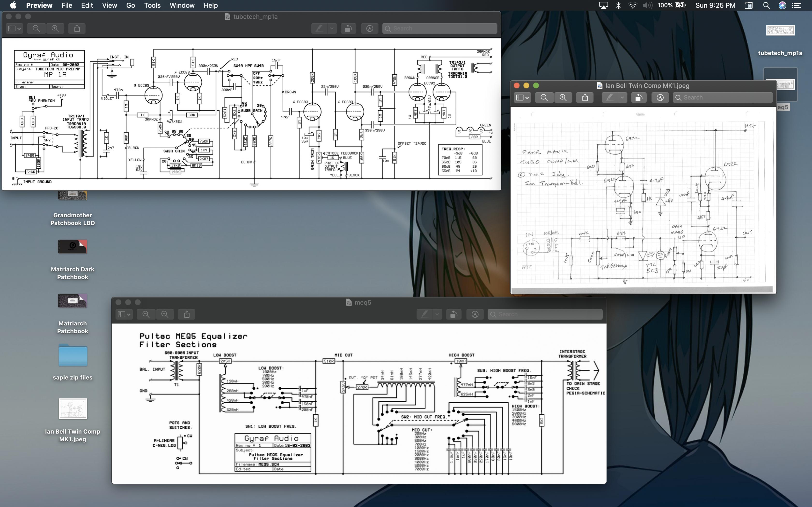Open the View menu

coord(109,5)
